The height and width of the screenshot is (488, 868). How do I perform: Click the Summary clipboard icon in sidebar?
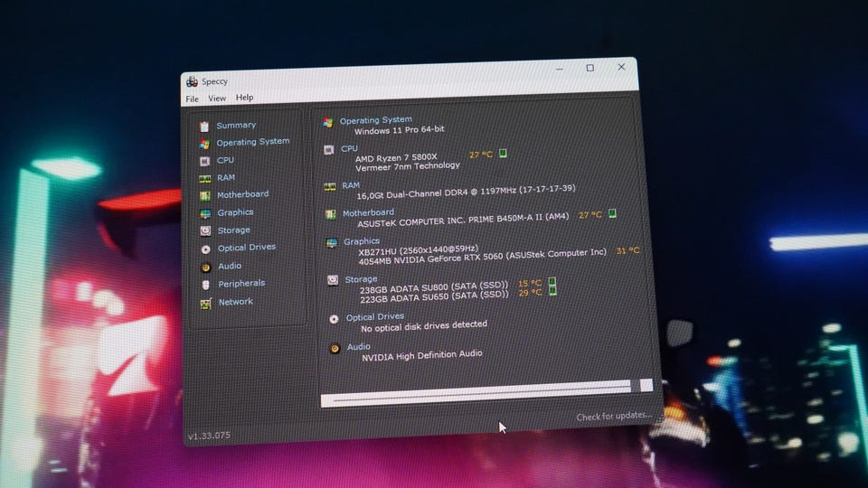pos(204,127)
